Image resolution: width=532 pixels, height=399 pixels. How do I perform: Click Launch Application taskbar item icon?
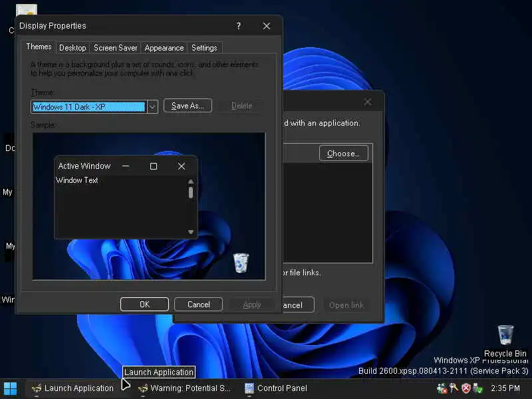(x=37, y=388)
